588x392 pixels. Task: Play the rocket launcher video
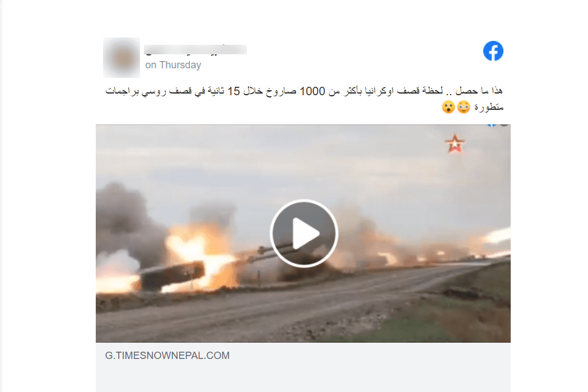point(304,234)
